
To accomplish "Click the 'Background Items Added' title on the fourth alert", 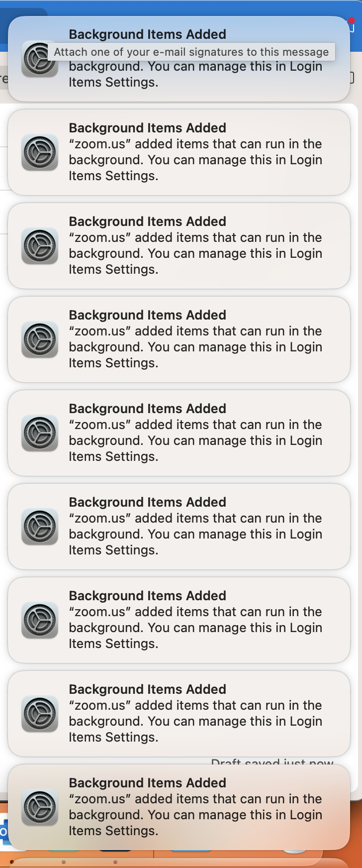I will click(x=148, y=315).
